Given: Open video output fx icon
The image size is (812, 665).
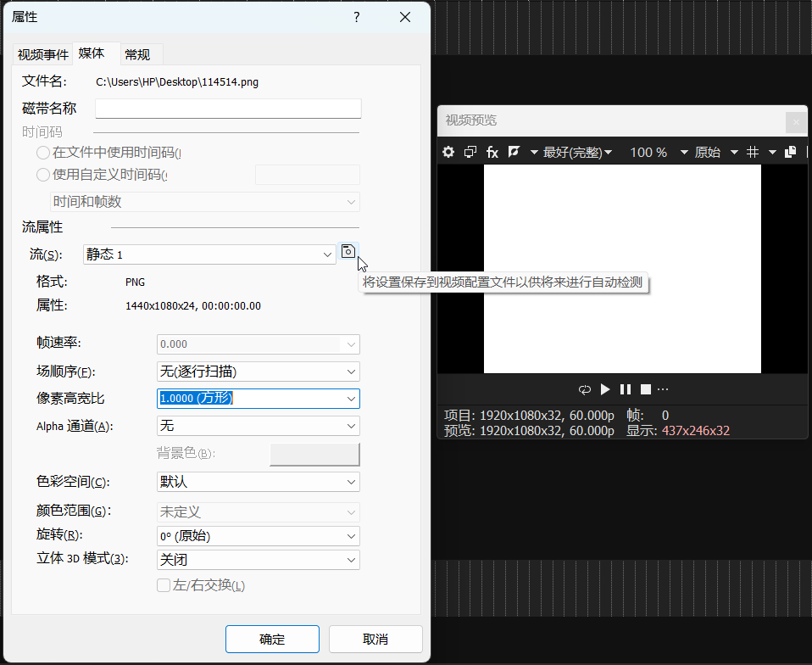Looking at the screenshot, I should pos(492,152).
